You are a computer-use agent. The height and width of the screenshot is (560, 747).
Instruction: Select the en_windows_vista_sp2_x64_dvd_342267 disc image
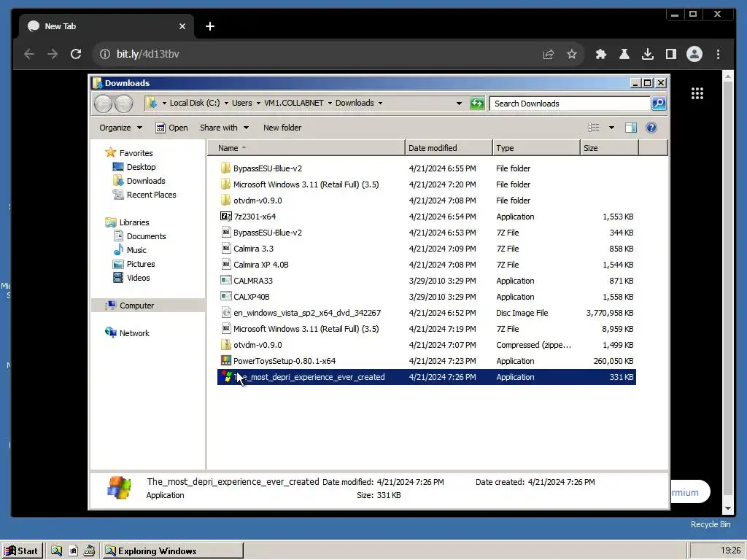point(426,312)
